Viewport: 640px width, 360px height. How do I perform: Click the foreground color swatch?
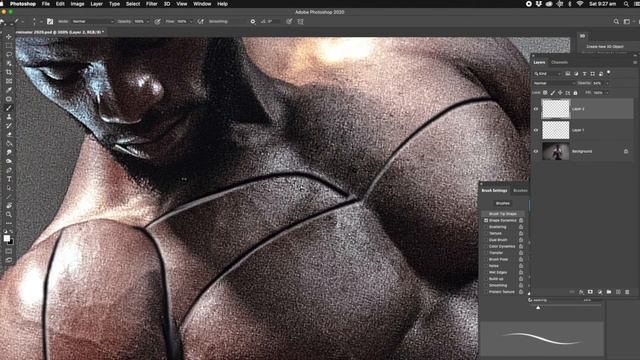(x=7, y=238)
